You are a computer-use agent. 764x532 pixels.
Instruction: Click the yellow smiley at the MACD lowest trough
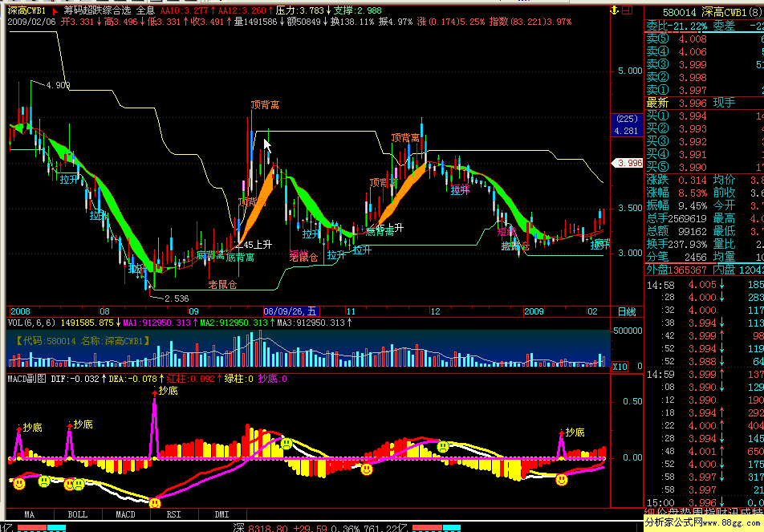(155, 503)
